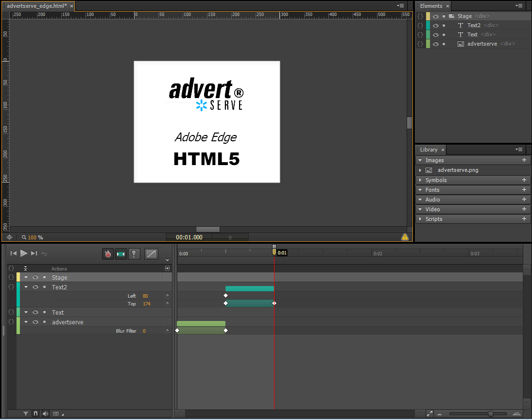The width and height of the screenshot is (532, 420).
Task: Add keyframe for Blur Filter property
Action: click(167, 331)
